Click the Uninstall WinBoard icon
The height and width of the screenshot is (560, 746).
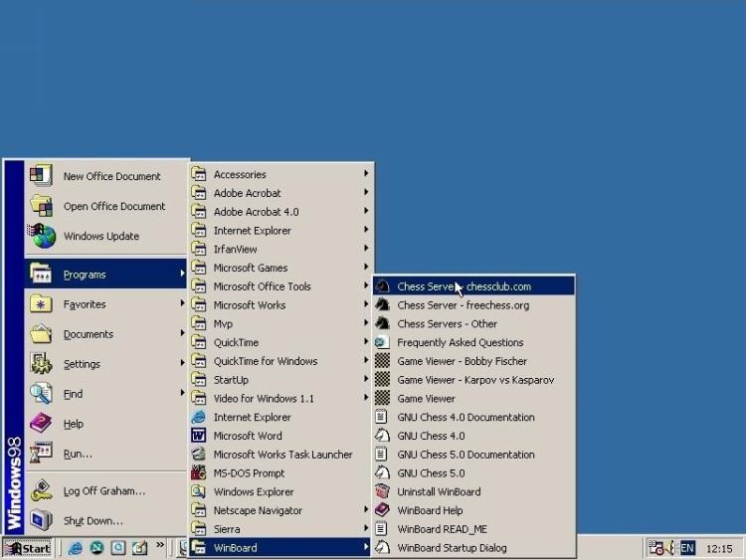point(382,491)
